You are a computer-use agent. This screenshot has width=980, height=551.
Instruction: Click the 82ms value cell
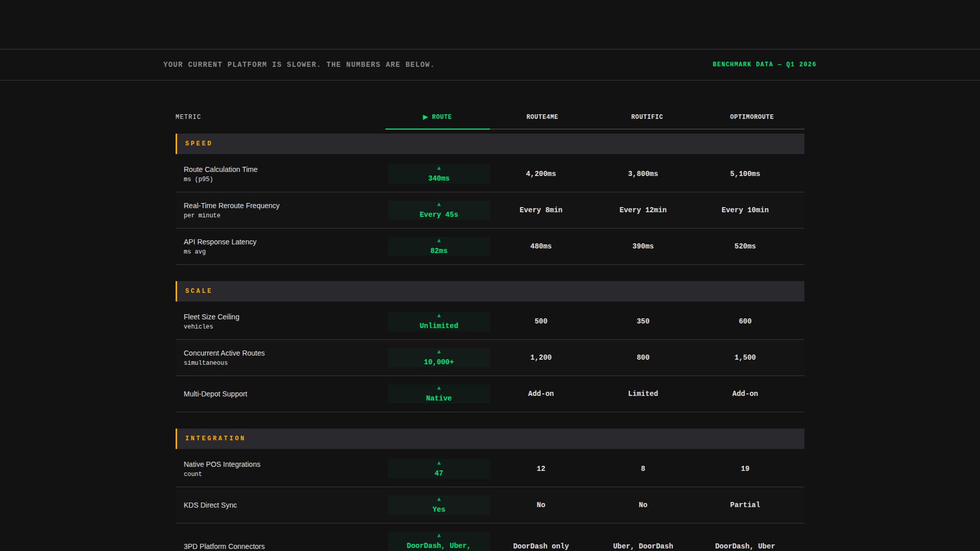click(x=439, y=246)
